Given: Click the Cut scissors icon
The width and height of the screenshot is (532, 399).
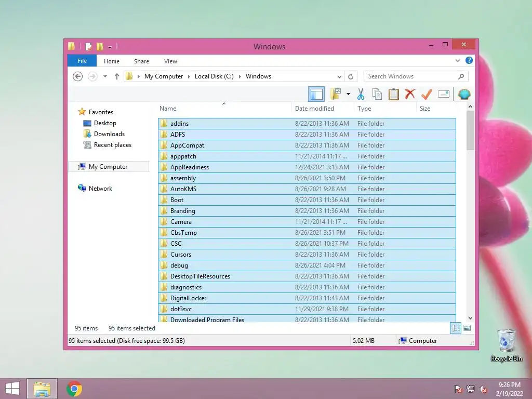Looking at the screenshot, I should pyautogui.click(x=361, y=94).
